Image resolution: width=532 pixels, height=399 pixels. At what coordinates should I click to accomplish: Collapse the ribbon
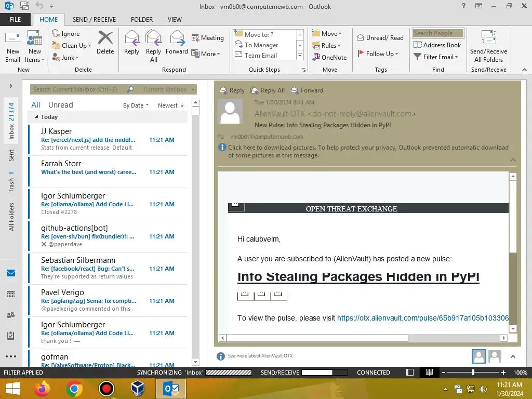pyautogui.click(x=524, y=70)
